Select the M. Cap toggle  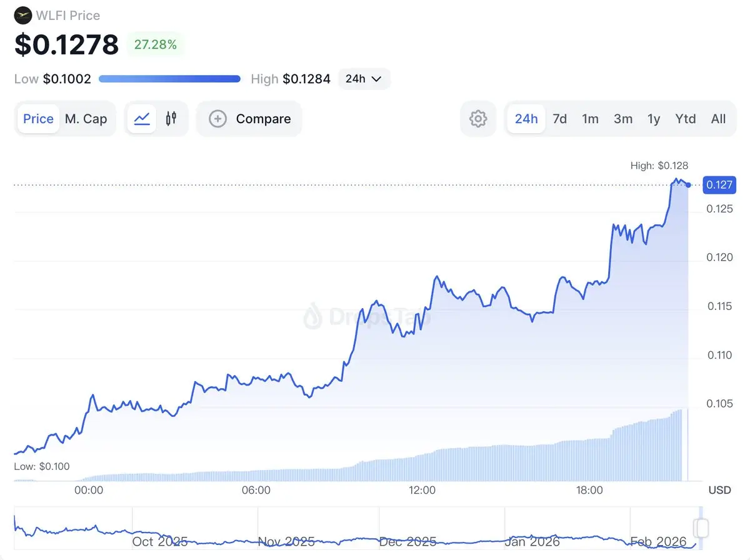pos(86,119)
